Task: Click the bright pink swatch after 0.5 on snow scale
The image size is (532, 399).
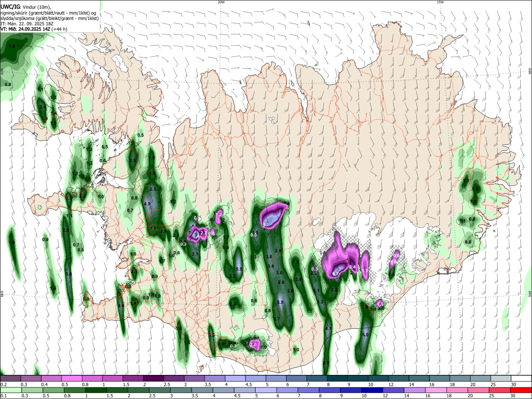Action: point(71,378)
